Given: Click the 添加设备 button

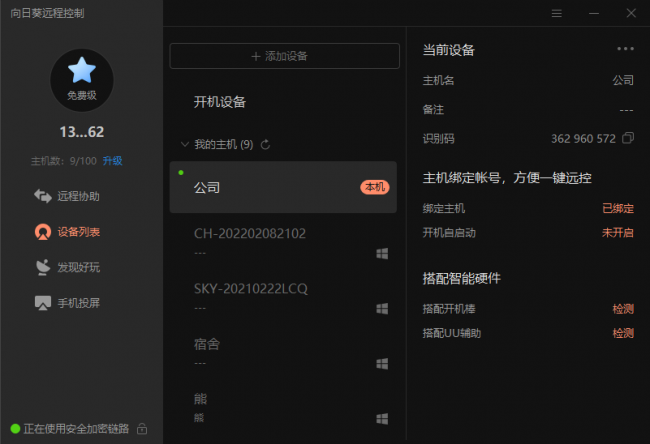Looking at the screenshot, I should 284,56.
